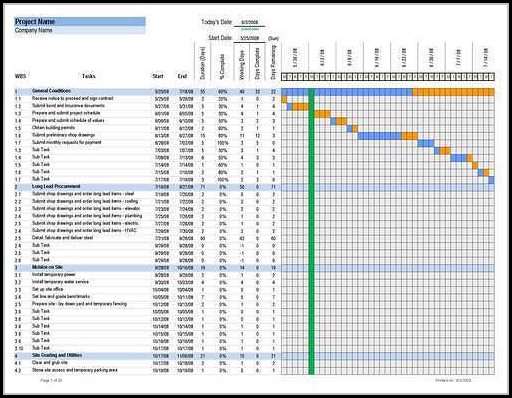Select 'Stone site access and temporary parking area'
512x398 pixels.
pos(75,370)
